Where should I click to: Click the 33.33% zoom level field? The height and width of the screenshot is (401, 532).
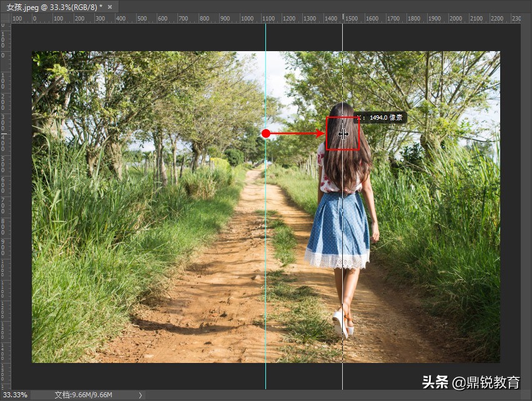coord(15,395)
